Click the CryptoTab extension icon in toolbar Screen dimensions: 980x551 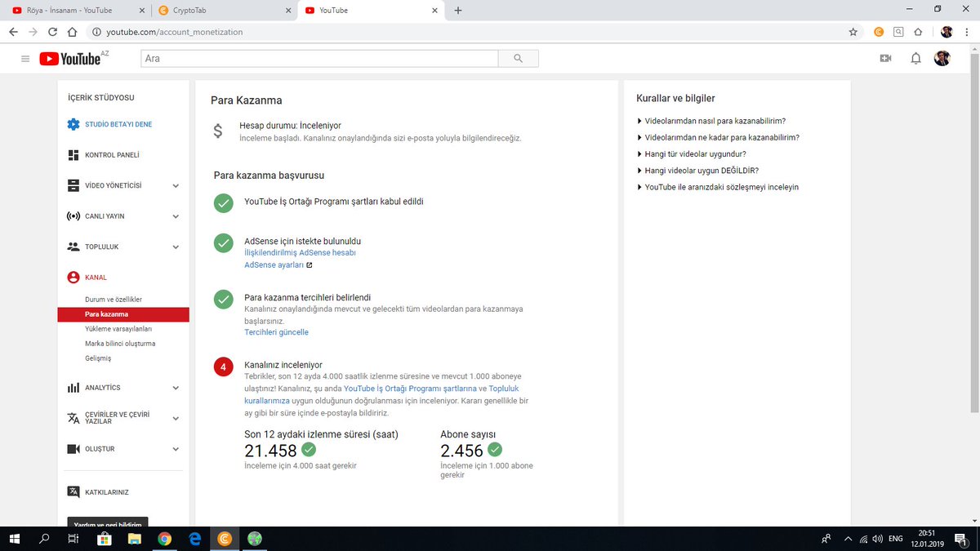coord(879,33)
